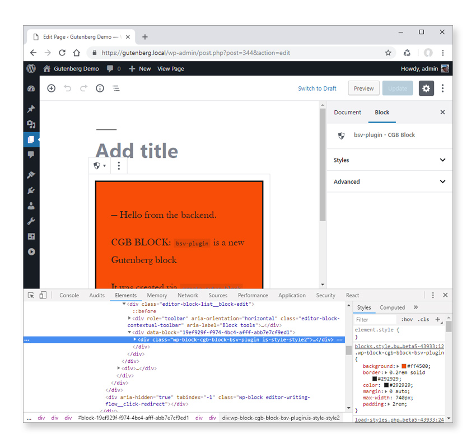Screen dimensions: 476x448
Task: Select the Comments bubble in the admin sidebar
Action: point(31,155)
